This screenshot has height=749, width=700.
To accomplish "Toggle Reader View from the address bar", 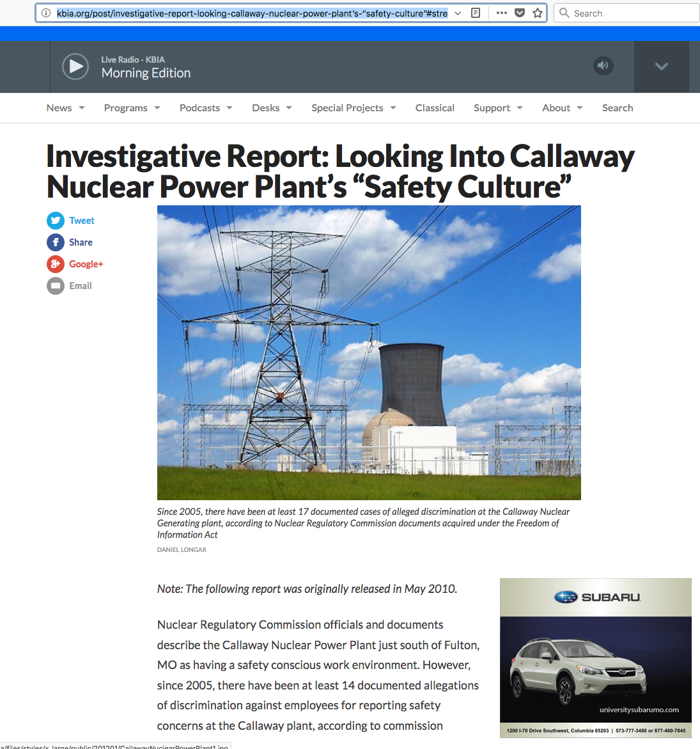I will click(x=475, y=13).
